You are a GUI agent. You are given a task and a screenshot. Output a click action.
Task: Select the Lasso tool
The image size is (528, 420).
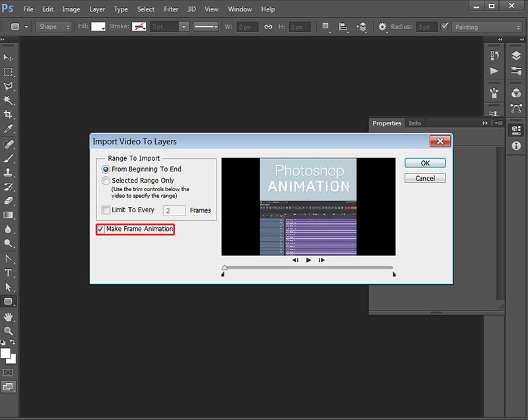pyautogui.click(x=8, y=86)
